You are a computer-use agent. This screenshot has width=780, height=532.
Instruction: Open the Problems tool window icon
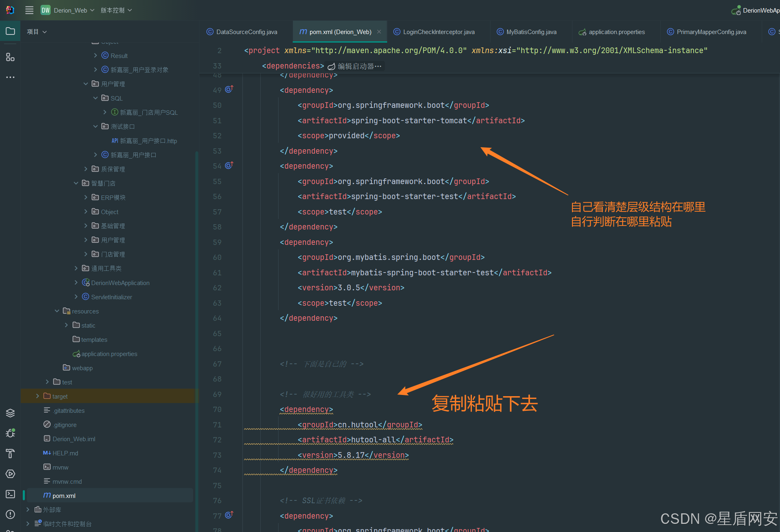[x=10, y=514]
